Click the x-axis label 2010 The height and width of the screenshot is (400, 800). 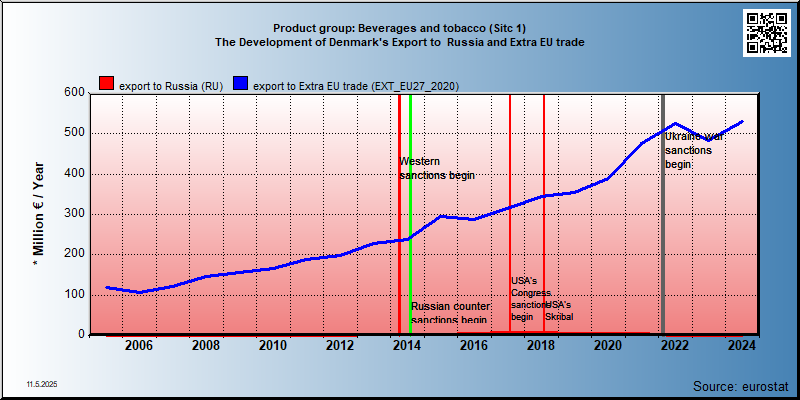pyautogui.click(x=273, y=345)
